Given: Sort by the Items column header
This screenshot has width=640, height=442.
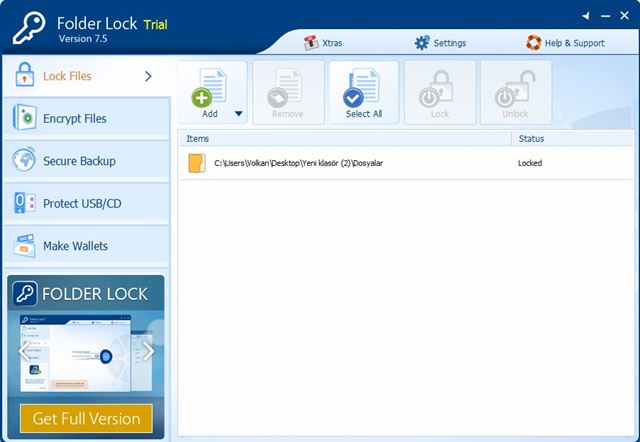Looking at the screenshot, I should 345,139.
